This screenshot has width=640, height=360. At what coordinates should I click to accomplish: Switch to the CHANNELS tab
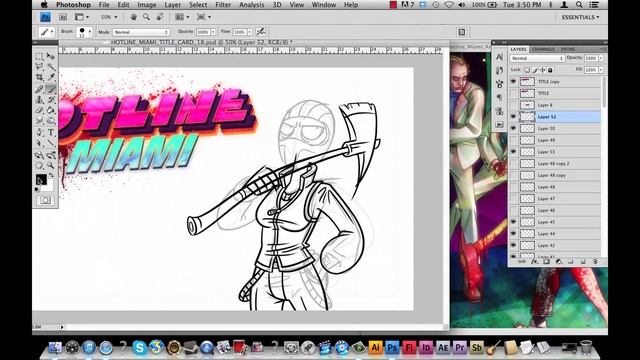(x=543, y=49)
